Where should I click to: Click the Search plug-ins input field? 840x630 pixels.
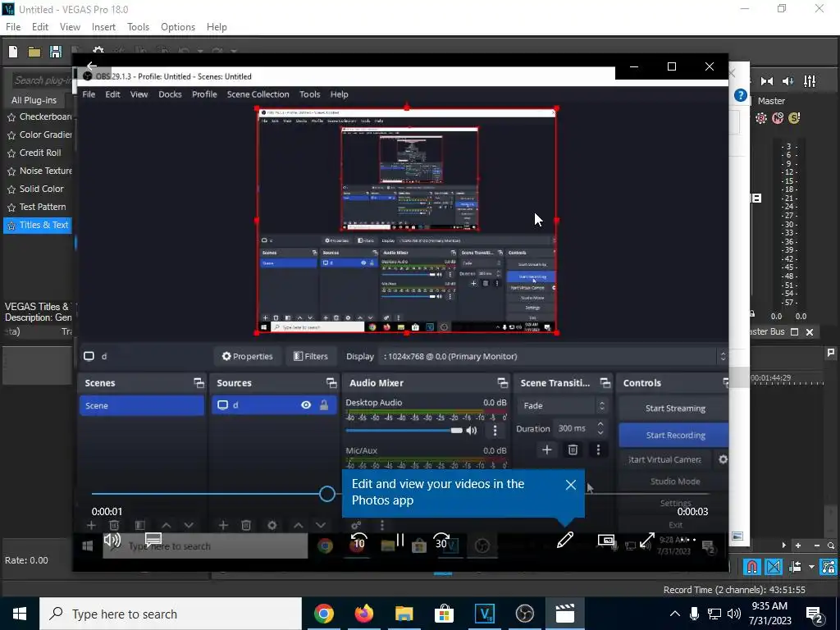point(43,80)
